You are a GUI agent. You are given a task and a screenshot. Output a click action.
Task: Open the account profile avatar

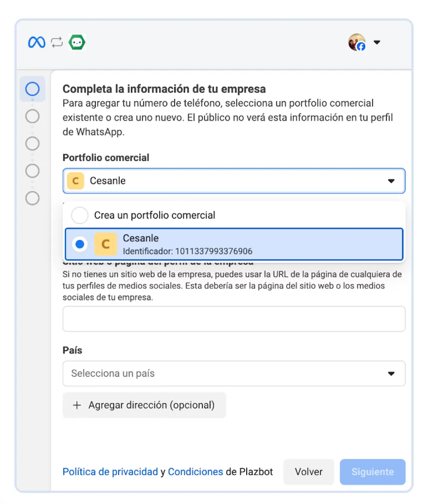[356, 42]
